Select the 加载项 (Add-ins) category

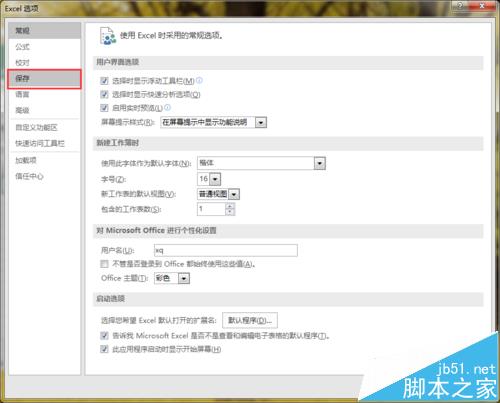[44, 160]
